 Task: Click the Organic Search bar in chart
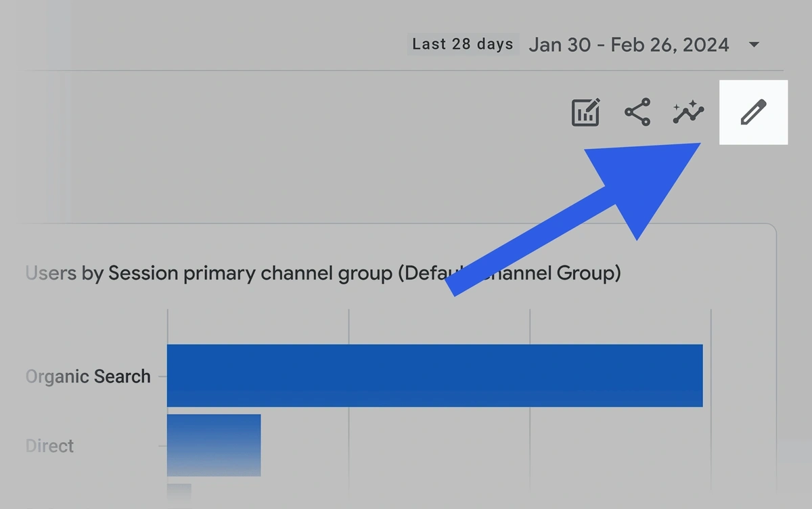[435, 376]
